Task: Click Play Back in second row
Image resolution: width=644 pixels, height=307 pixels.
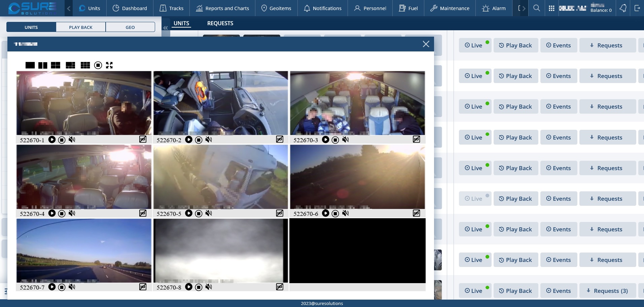Action: click(x=516, y=76)
